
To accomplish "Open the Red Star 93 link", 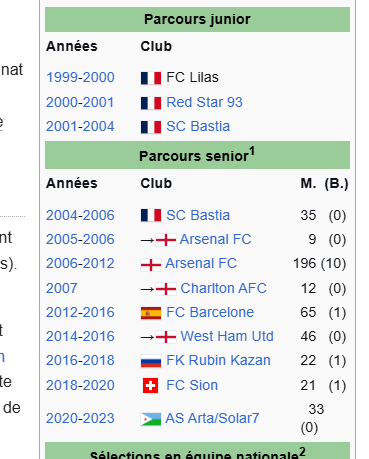I will 204,102.
